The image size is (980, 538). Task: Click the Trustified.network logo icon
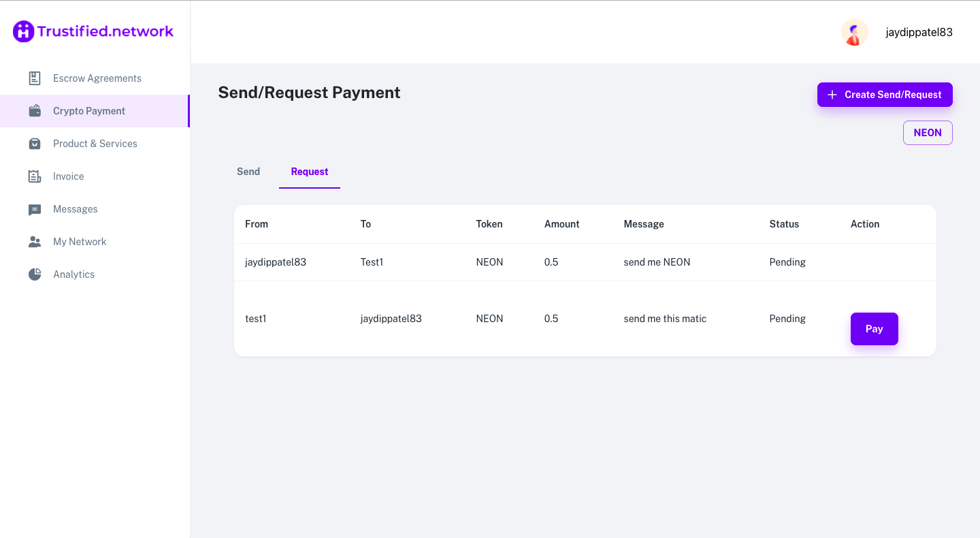24,31
